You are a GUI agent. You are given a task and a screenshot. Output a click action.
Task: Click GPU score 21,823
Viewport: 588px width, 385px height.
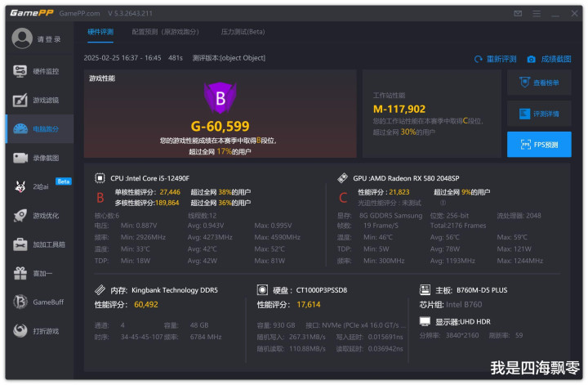pos(399,192)
